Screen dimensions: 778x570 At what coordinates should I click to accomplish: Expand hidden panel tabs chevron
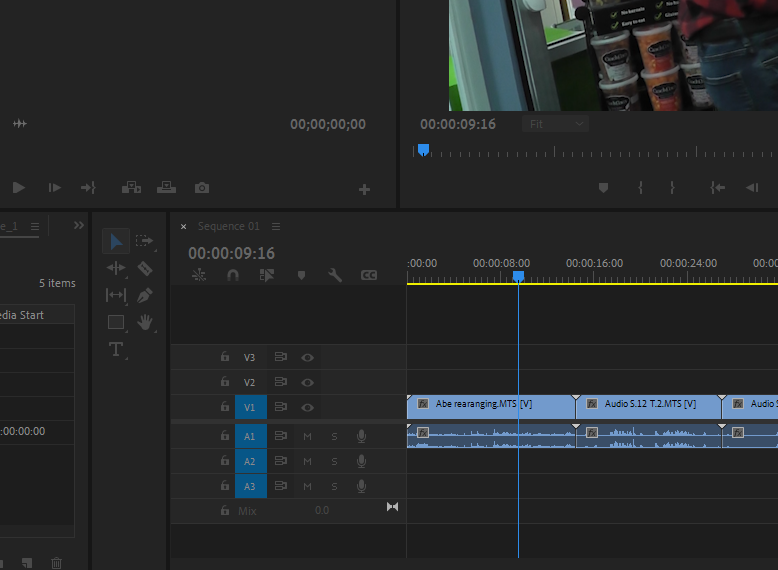click(78, 225)
